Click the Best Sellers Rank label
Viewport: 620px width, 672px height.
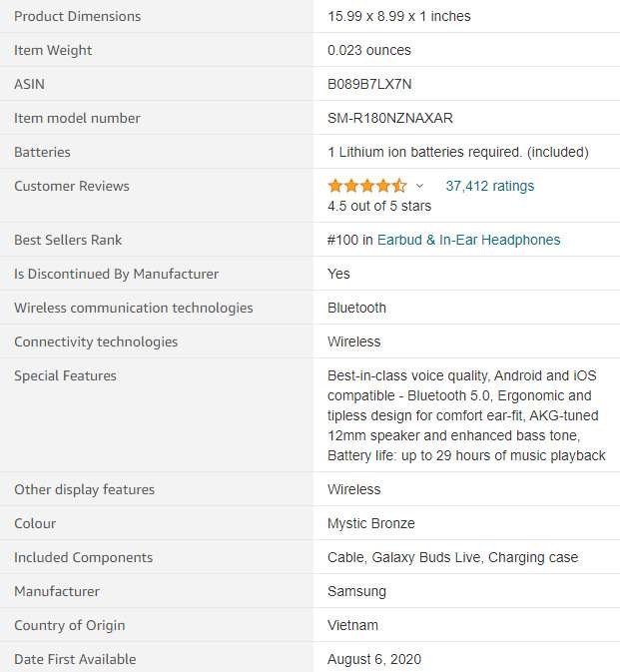click(68, 240)
